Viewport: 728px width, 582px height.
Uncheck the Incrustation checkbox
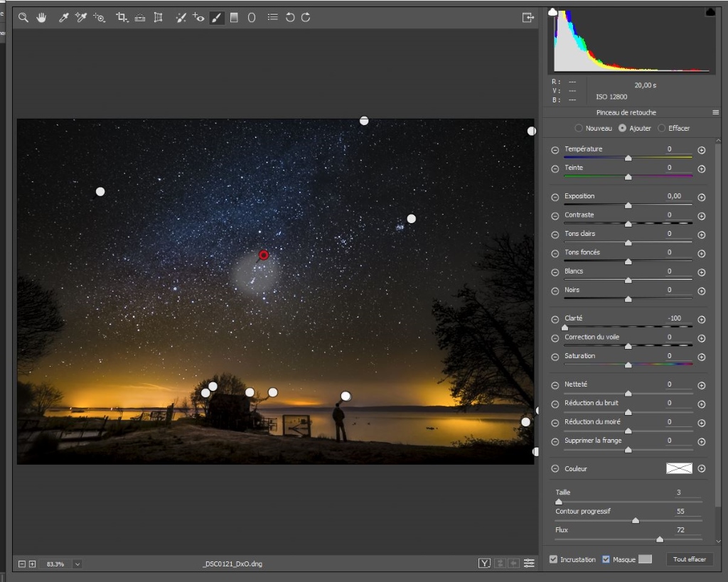pyautogui.click(x=554, y=560)
